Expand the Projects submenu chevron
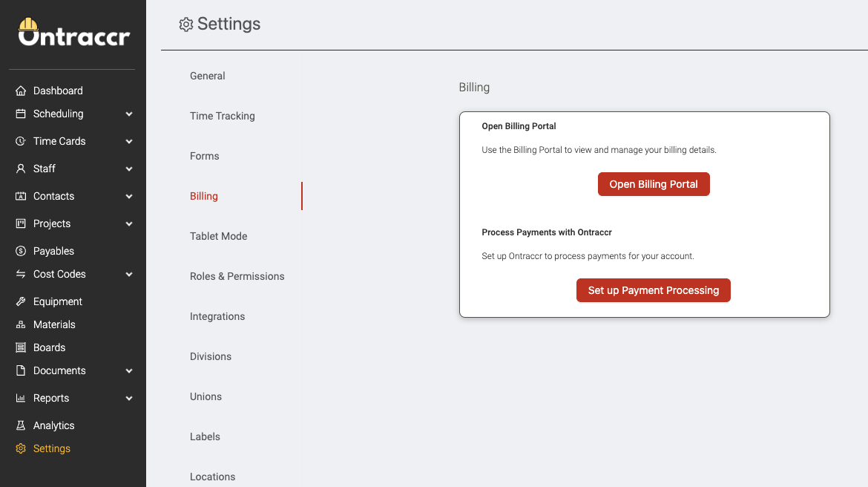This screenshot has width=868, height=487. (129, 224)
